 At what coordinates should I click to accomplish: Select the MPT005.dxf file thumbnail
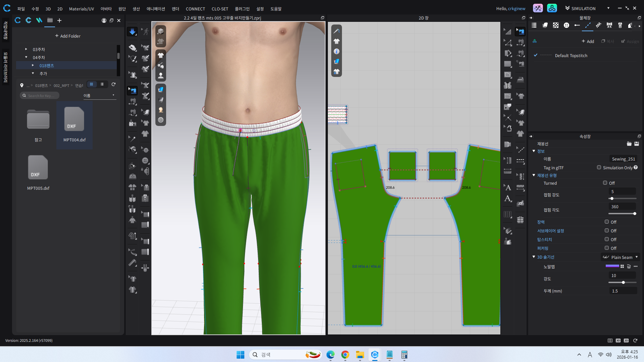[38, 168]
